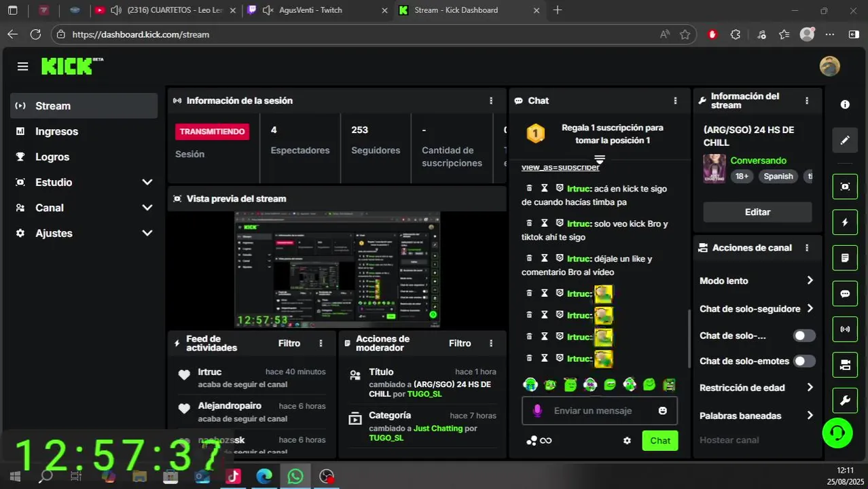868x489 pixels.
Task: Open the Restricción de edad options
Action: coord(757,388)
